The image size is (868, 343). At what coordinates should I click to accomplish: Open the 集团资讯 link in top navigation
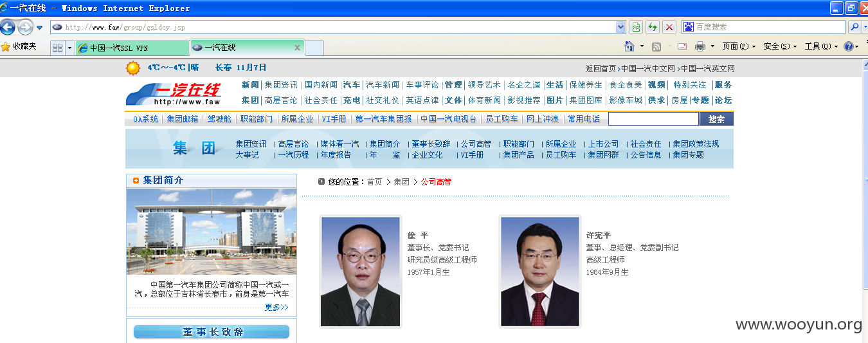[x=281, y=85]
